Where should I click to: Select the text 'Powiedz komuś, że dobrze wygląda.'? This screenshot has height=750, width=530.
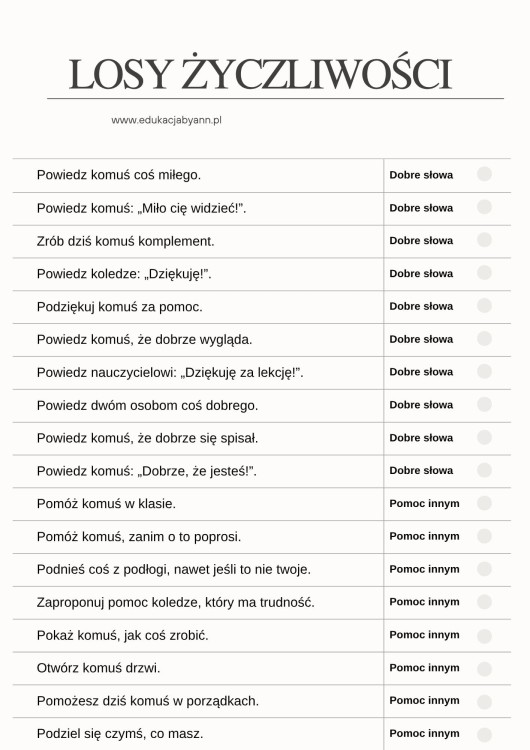click(144, 340)
